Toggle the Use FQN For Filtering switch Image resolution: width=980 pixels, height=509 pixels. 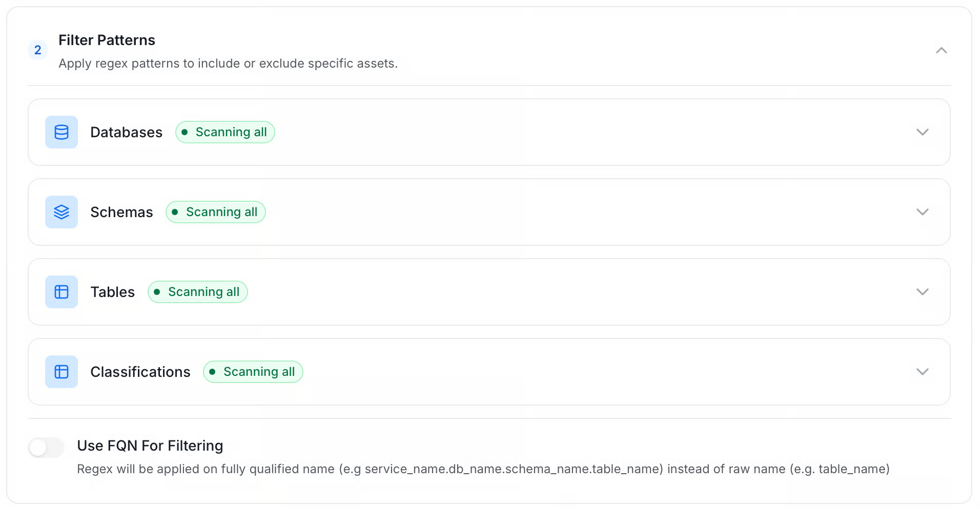coord(46,448)
